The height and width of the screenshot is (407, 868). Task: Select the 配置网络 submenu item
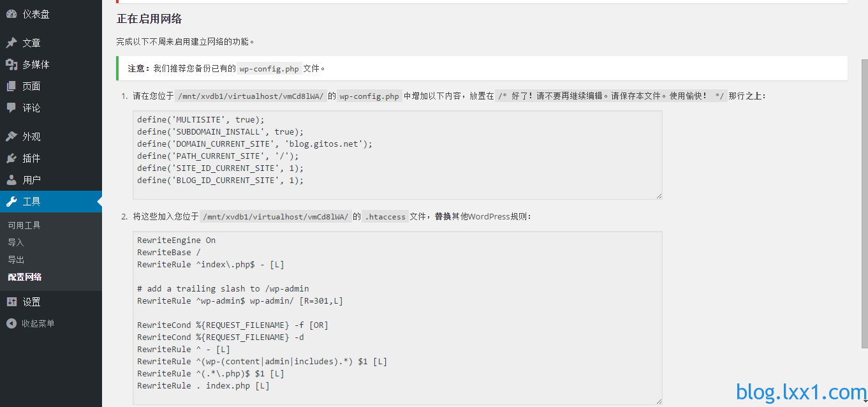tap(25, 277)
